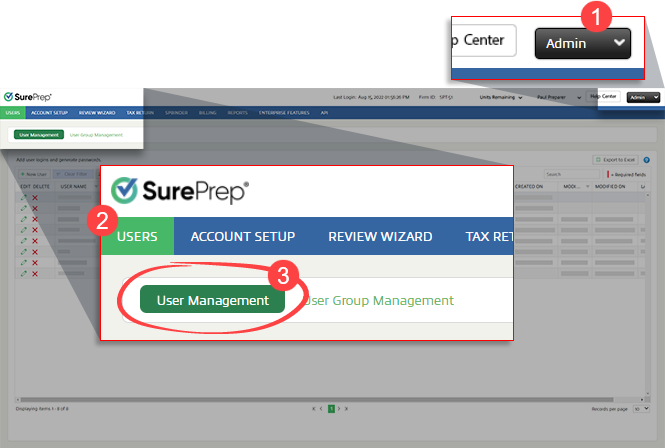Click the "Last Login" timestamp text
665x448 pixels.
[371, 97]
